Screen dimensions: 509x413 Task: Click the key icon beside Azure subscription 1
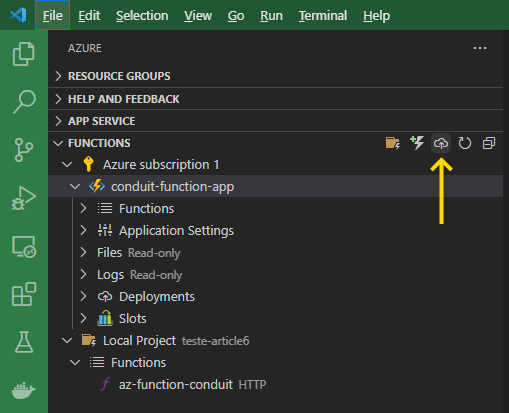tap(88, 164)
